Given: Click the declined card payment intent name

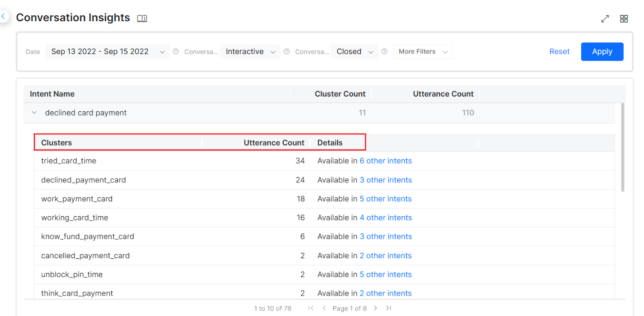Looking at the screenshot, I should point(86,113).
